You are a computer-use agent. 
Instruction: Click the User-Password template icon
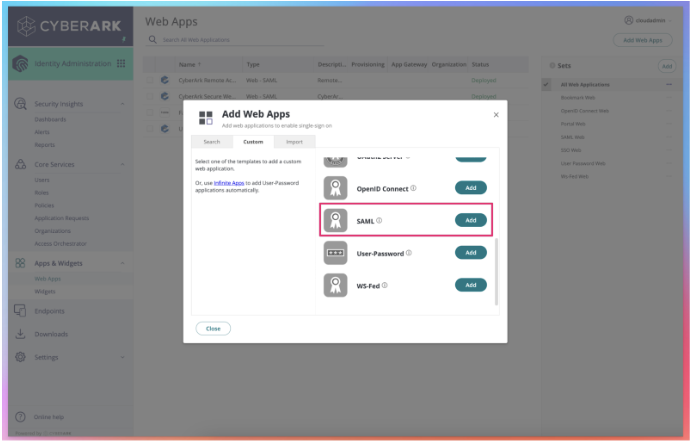click(335, 253)
